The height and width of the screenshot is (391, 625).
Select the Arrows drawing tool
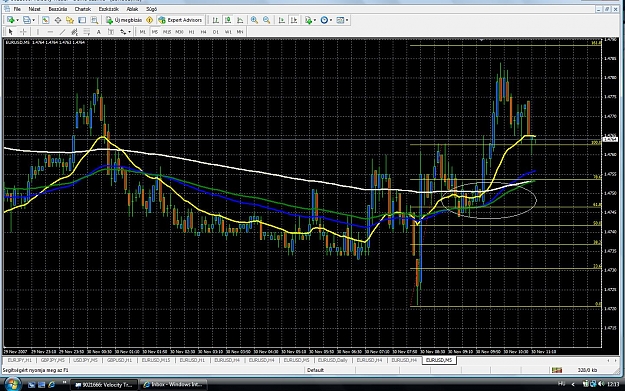click(x=123, y=31)
